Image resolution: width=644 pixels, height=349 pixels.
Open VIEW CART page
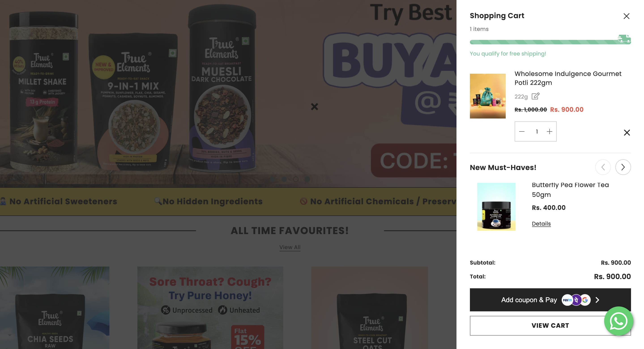coord(550,325)
